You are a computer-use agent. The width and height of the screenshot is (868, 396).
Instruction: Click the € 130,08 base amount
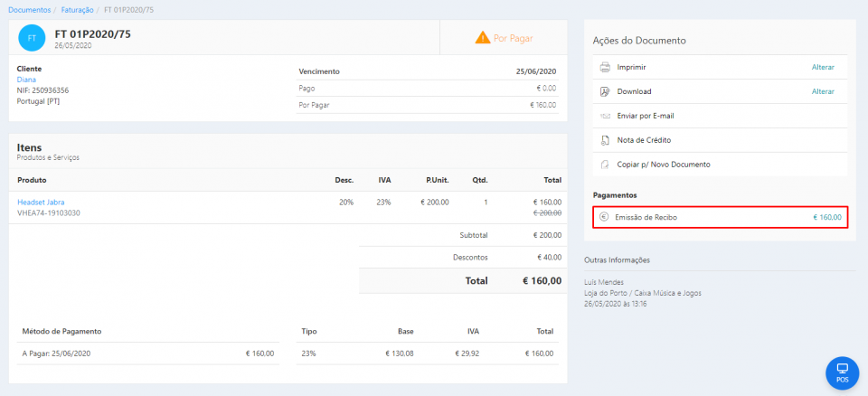coord(399,354)
